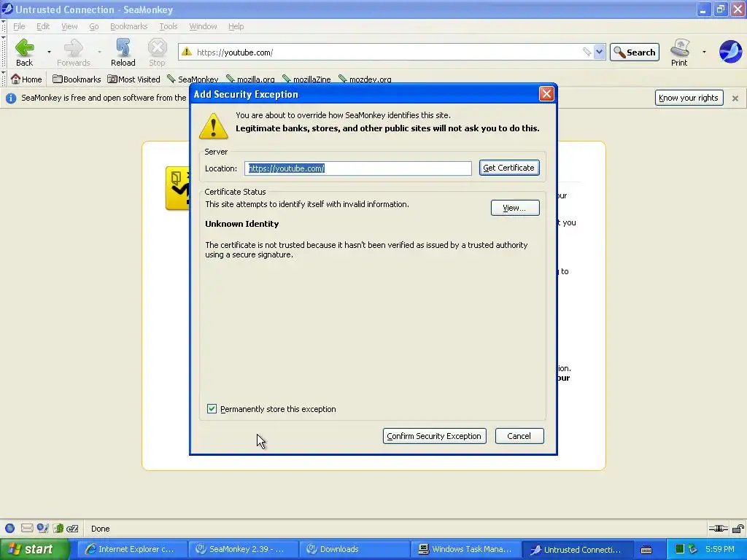Open the mozillaZine bookmark
747x560 pixels.
pyautogui.click(x=306, y=79)
